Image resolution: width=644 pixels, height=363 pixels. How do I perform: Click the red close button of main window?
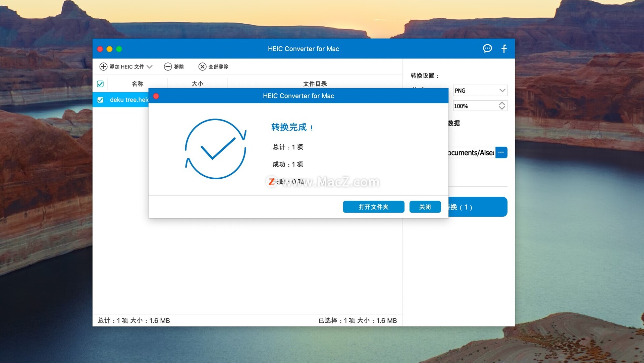(x=100, y=49)
